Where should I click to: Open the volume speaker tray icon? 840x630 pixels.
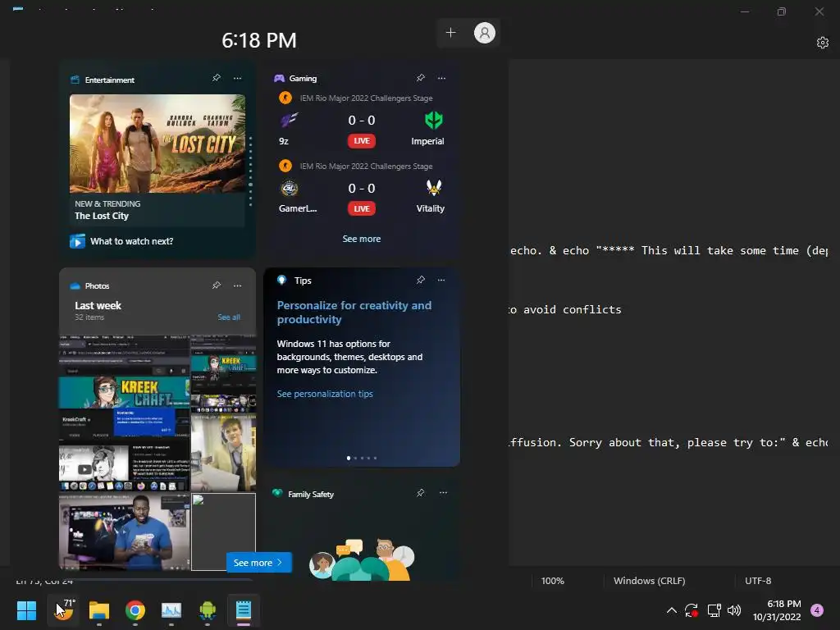pyautogui.click(x=734, y=610)
